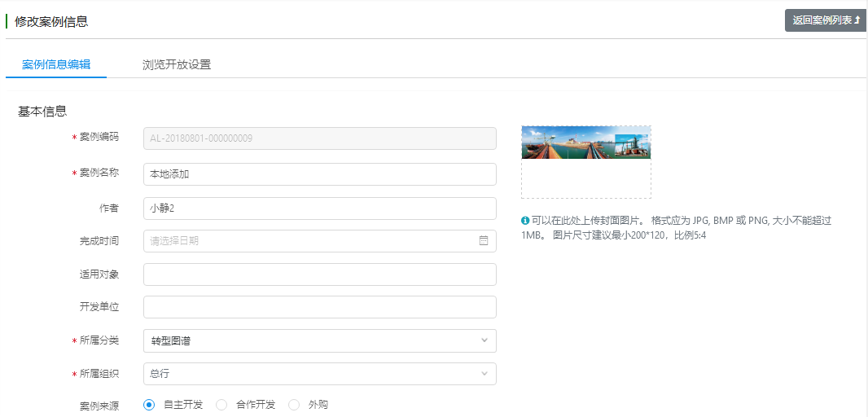Click the calendar icon in 完成时间 field
This screenshot has width=868, height=417.
[x=483, y=241]
